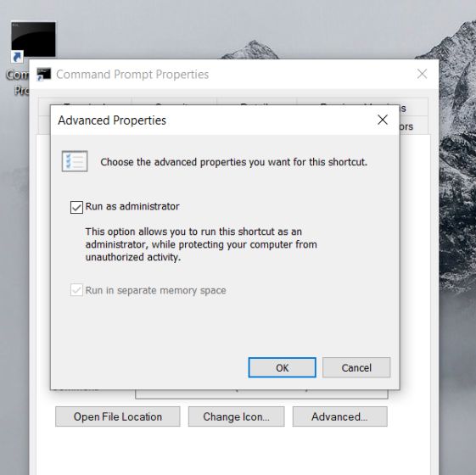Click the Comment input field behind the dialog
The image size is (476, 475).
pos(261,394)
